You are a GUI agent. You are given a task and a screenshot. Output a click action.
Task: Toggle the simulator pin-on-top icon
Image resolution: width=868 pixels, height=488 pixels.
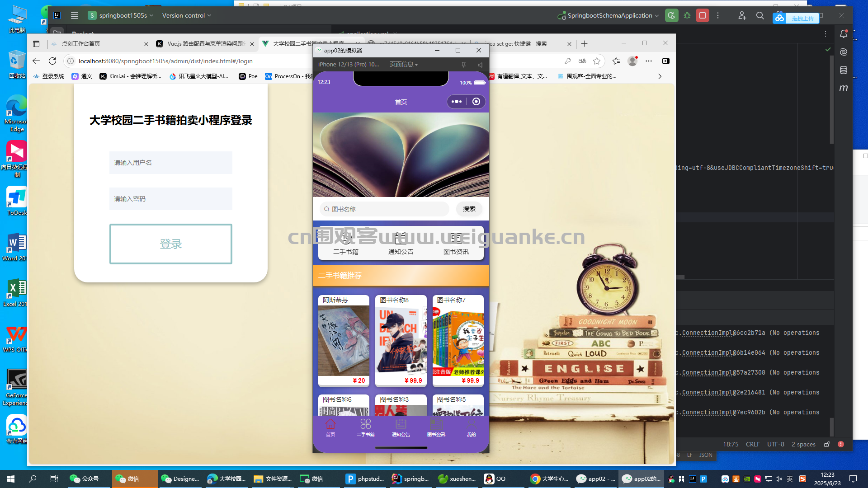click(463, 65)
